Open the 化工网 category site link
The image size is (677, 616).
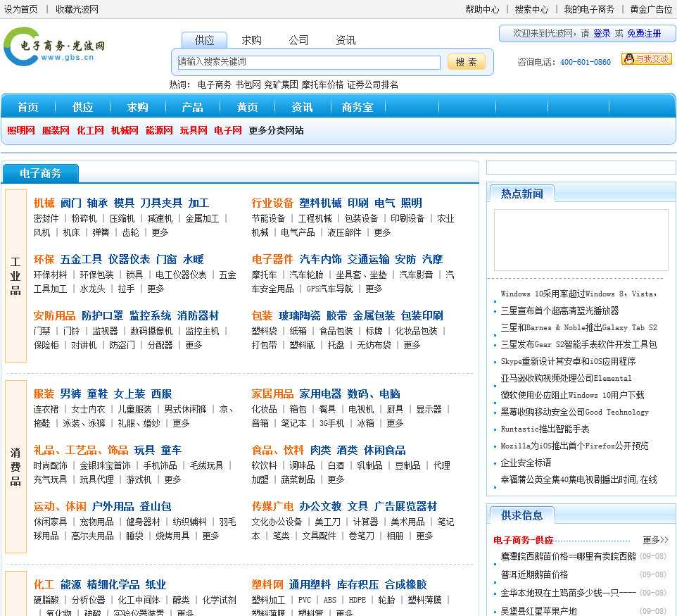90,130
